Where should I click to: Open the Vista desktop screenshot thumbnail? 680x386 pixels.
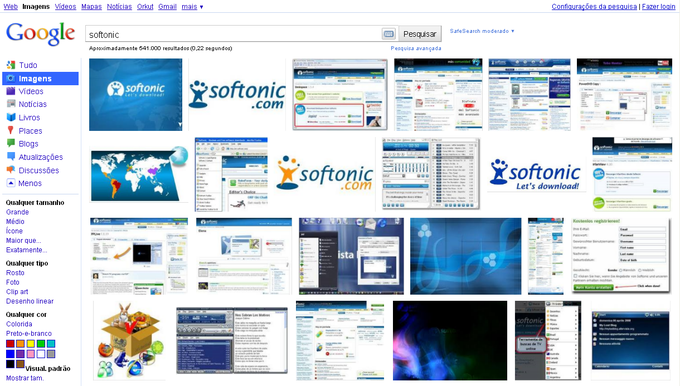pyautogui.click(x=351, y=256)
